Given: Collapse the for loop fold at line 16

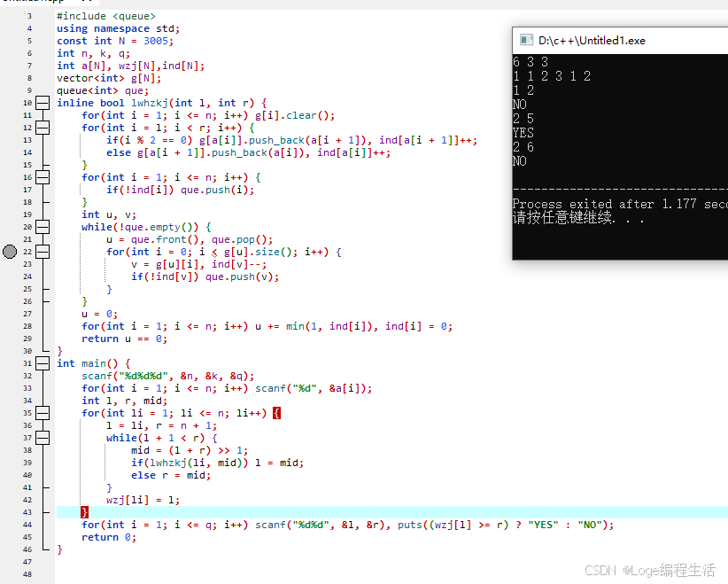Looking at the screenshot, I should (43, 177).
